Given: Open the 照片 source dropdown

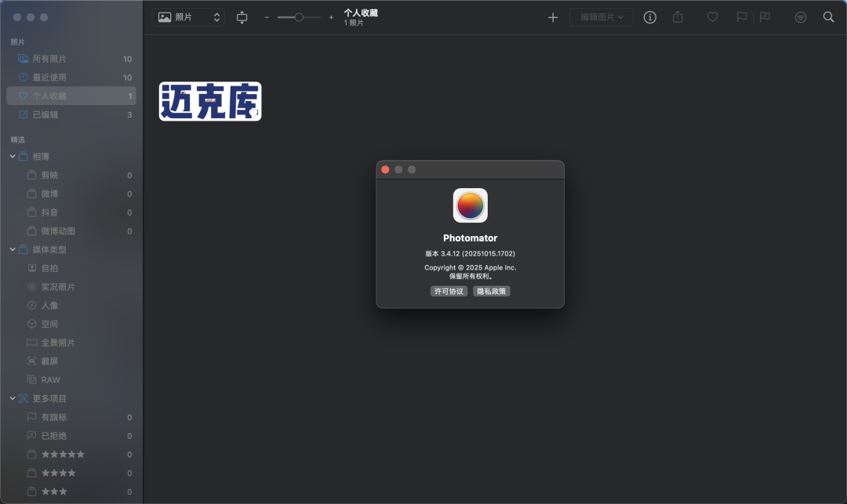Looking at the screenshot, I should (188, 17).
